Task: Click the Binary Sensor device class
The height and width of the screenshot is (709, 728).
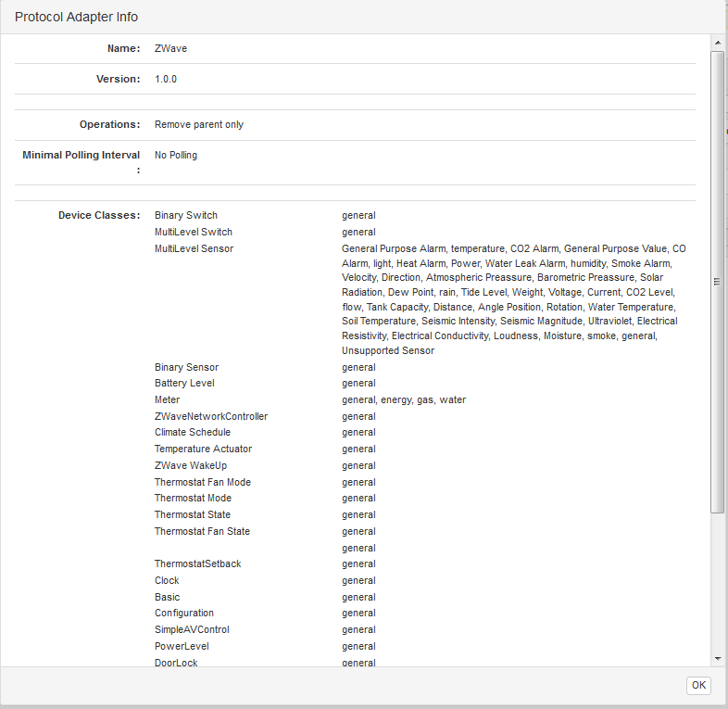Action: [186, 367]
